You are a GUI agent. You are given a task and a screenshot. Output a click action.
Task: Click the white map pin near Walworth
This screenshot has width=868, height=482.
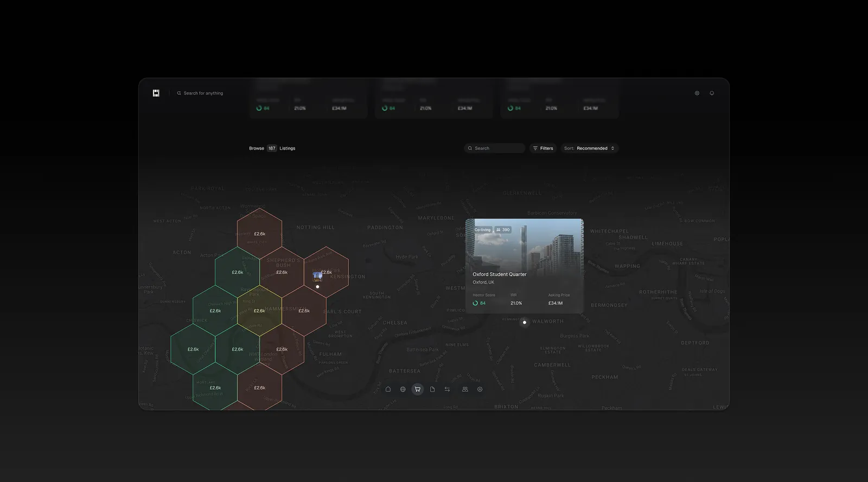tap(525, 323)
